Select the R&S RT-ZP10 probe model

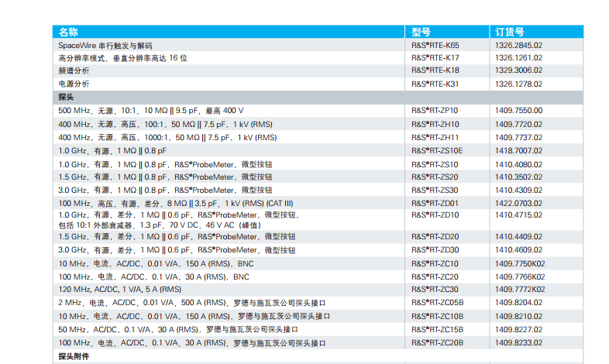pos(435,110)
